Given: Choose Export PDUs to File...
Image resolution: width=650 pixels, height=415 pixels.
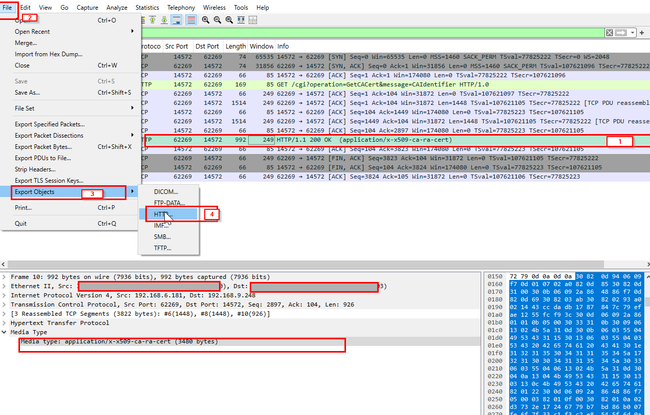Looking at the screenshot, I should [70, 158].
